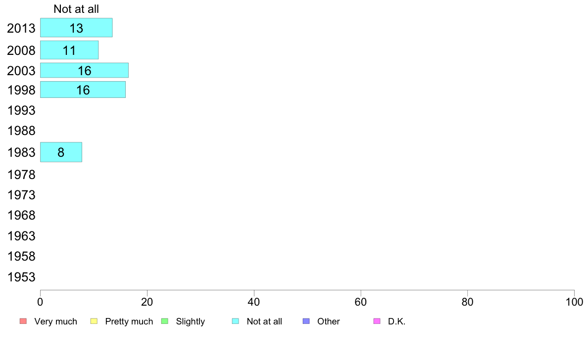Screen dimensions: 588x364
Task: Click the yellow Pretty much legend swatch
Action: point(94,321)
